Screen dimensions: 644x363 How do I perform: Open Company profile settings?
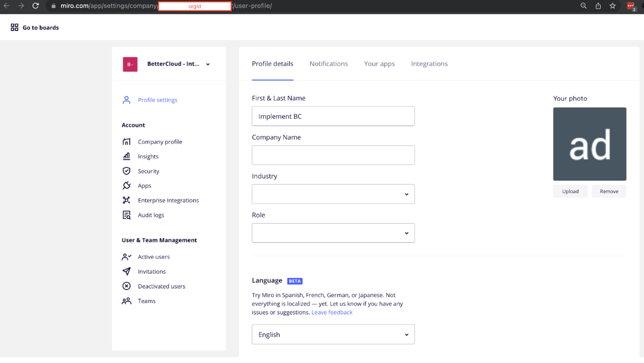pos(160,141)
